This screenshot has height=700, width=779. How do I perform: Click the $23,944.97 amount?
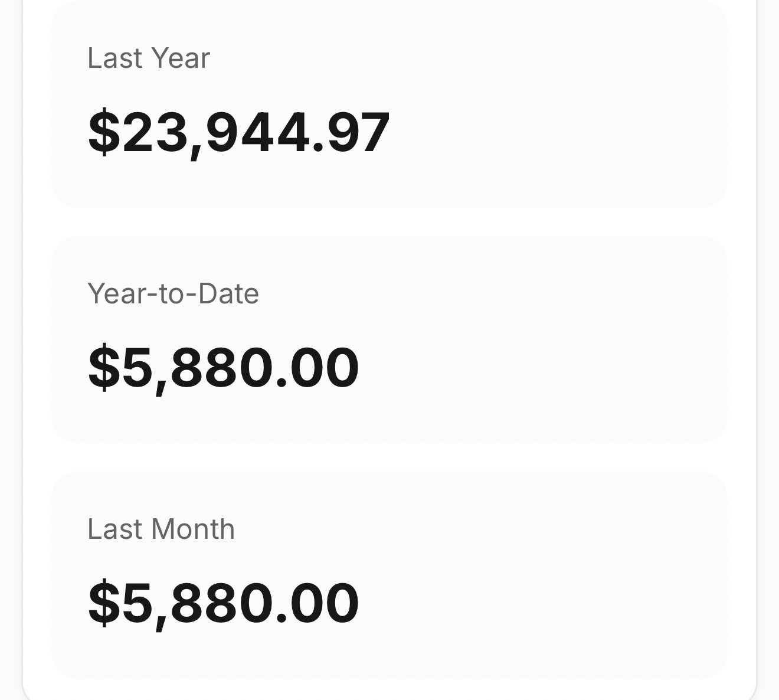click(238, 132)
